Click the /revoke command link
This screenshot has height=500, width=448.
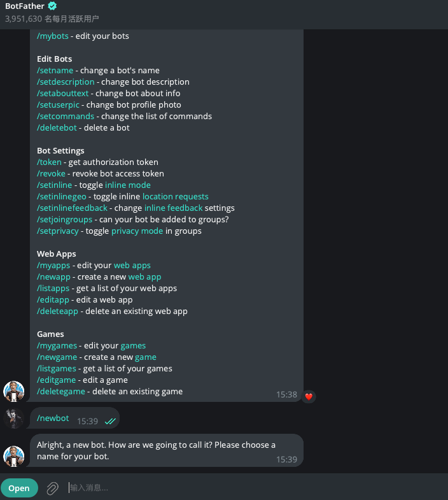point(52,174)
